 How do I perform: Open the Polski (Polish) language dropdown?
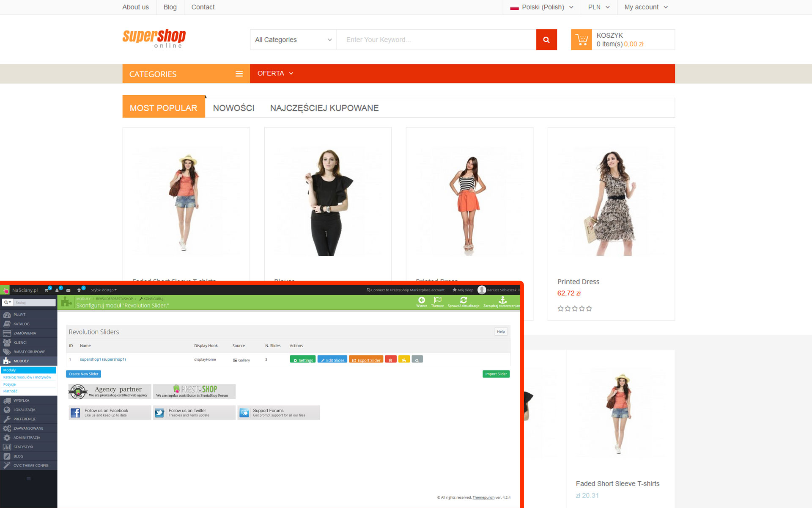(541, 7)
